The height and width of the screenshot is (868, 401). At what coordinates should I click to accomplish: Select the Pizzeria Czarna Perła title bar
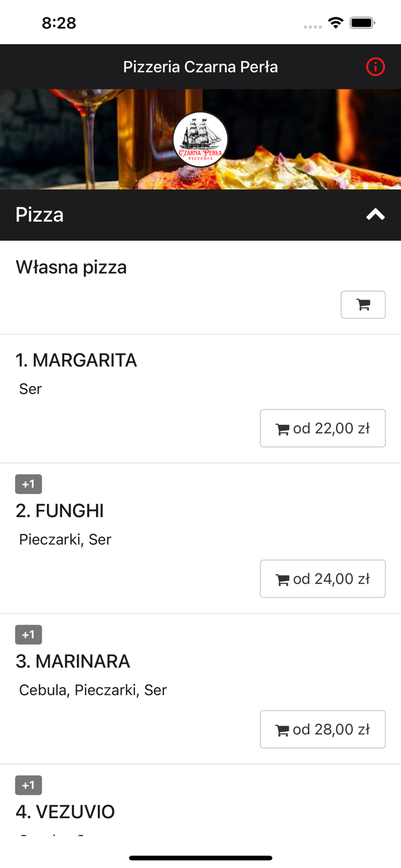click(200, 67)
